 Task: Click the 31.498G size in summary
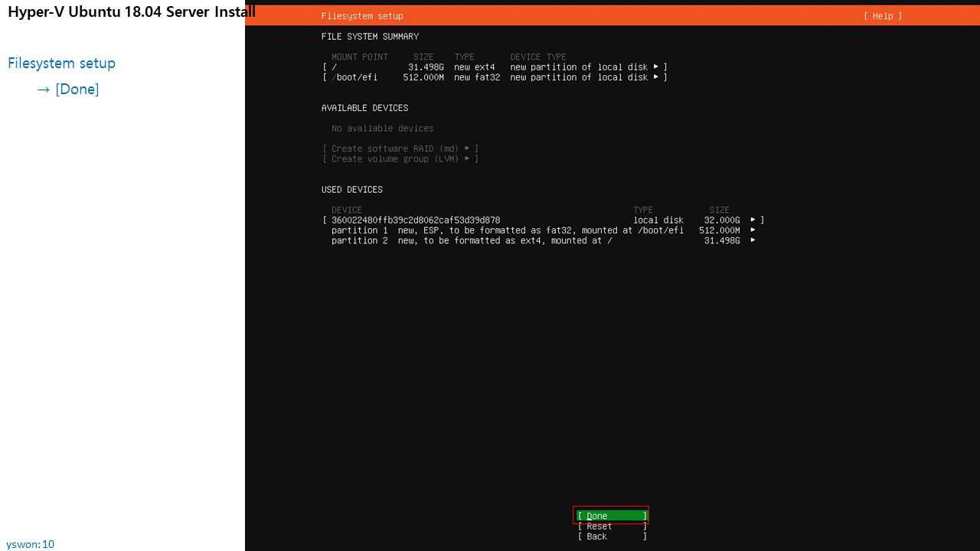click(x=426, y=67)
